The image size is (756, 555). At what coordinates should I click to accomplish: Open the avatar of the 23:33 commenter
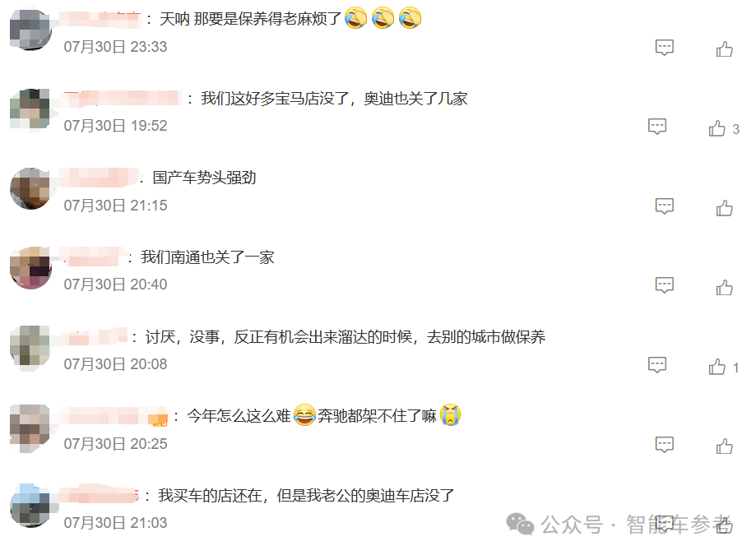pyautogui.click(x=30, y=30)
